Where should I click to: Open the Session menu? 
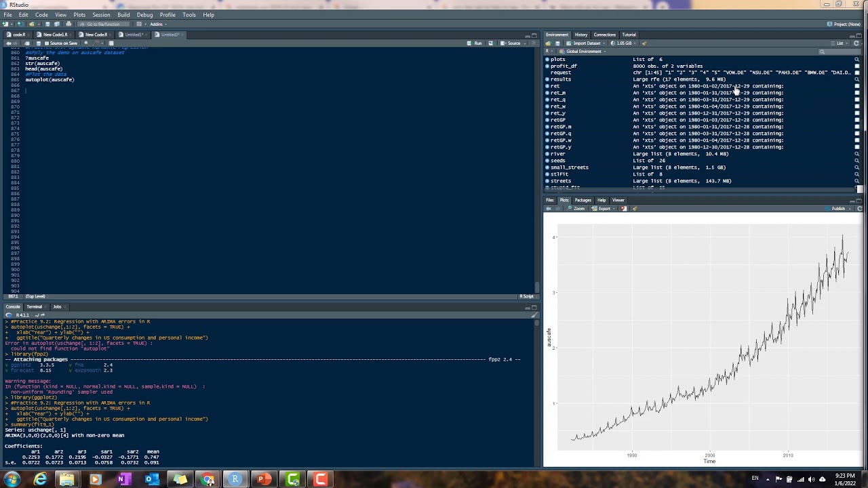pyautogui.click(x=101, y=15)
